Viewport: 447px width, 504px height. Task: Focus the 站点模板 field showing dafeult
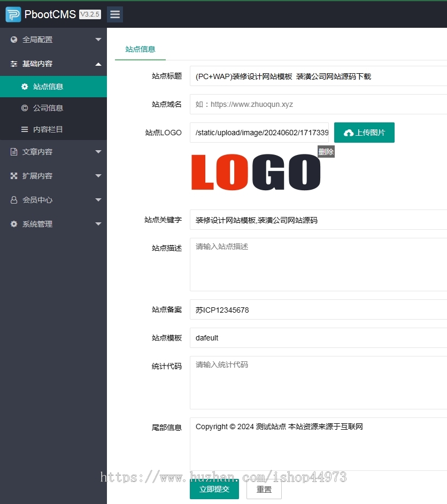318,338
